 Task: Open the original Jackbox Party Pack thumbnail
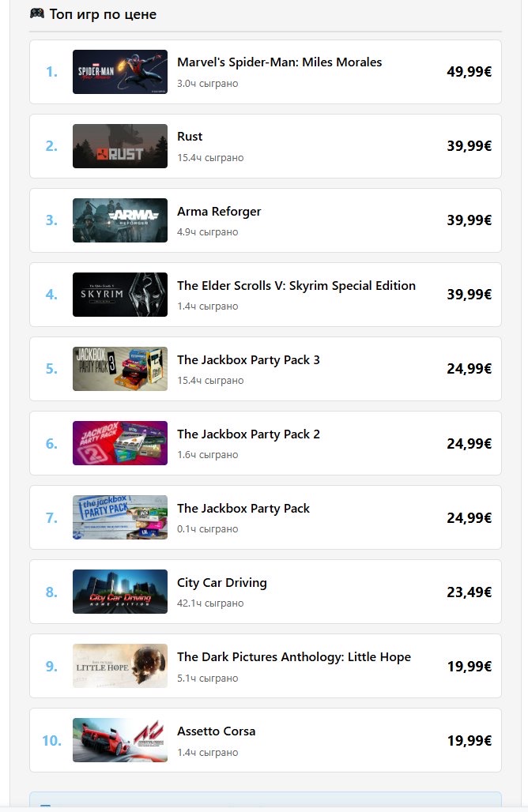point(119,517)
